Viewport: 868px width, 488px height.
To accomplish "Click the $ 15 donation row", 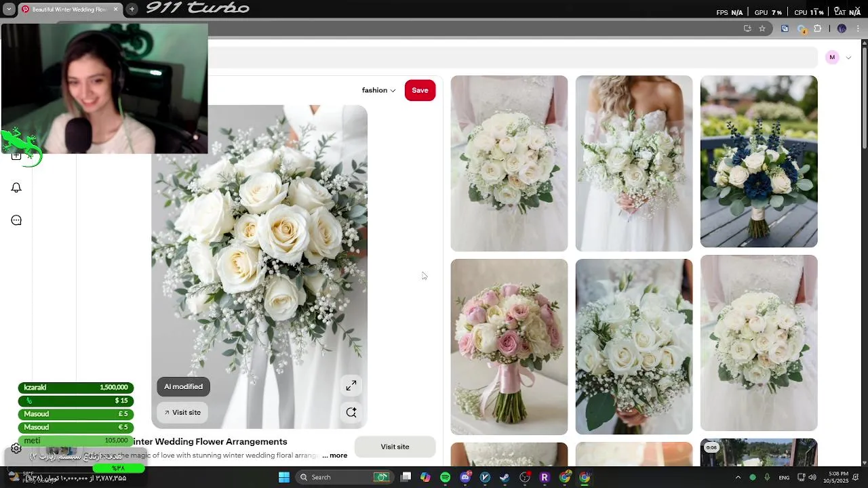I will (76, 401).
